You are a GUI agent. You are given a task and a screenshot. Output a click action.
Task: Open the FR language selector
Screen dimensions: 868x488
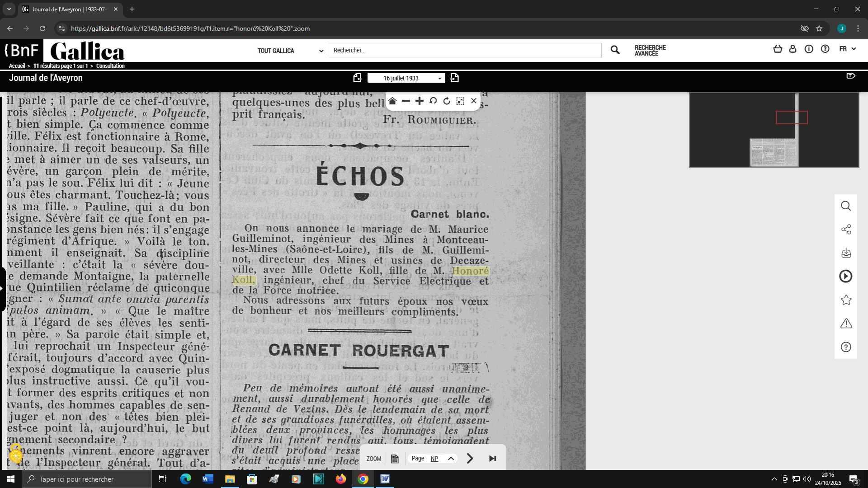pos(847,49)
